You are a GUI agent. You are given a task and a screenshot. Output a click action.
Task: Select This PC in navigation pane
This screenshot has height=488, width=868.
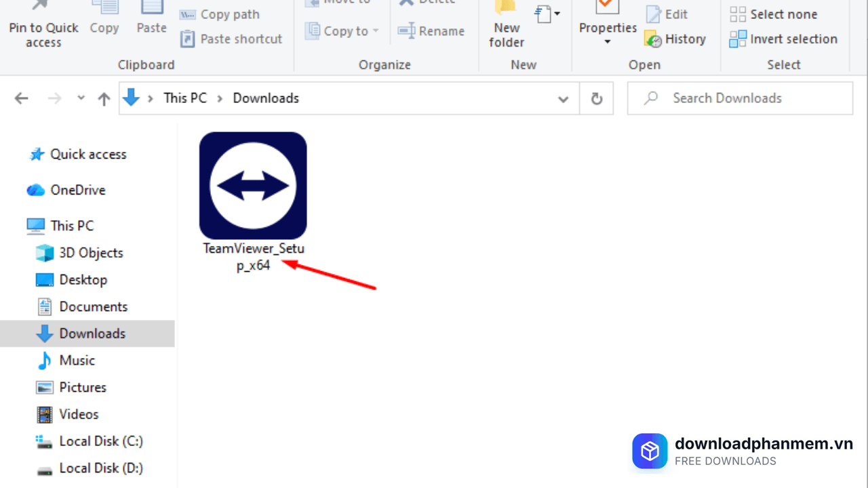72,226
